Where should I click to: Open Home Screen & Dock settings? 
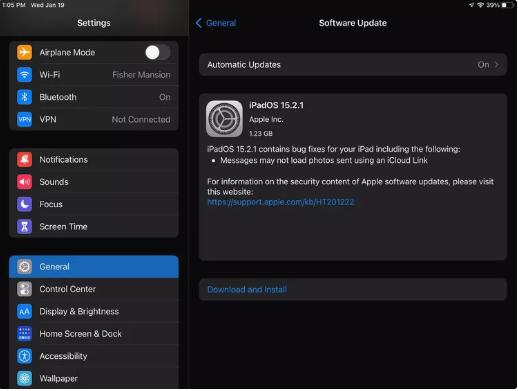coord(94,334)
